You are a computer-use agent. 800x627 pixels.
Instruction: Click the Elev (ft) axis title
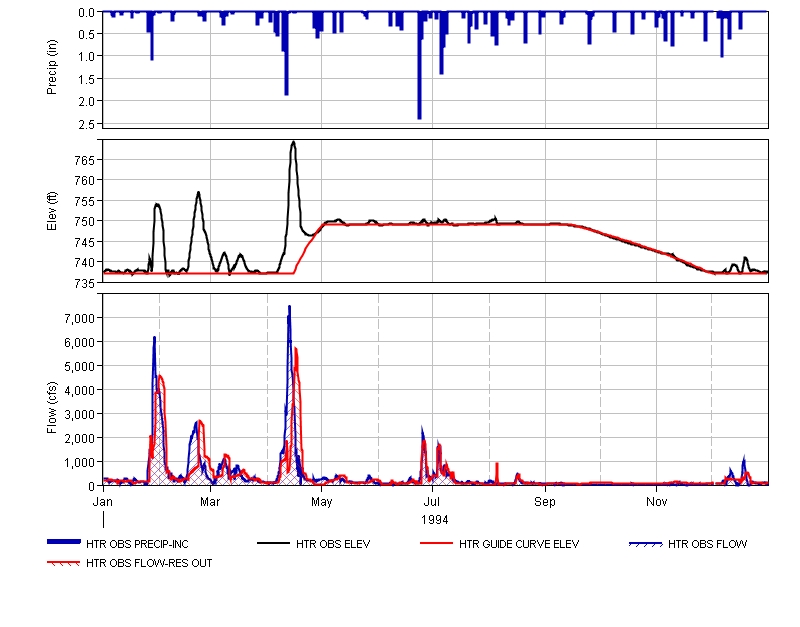point(52,210)
